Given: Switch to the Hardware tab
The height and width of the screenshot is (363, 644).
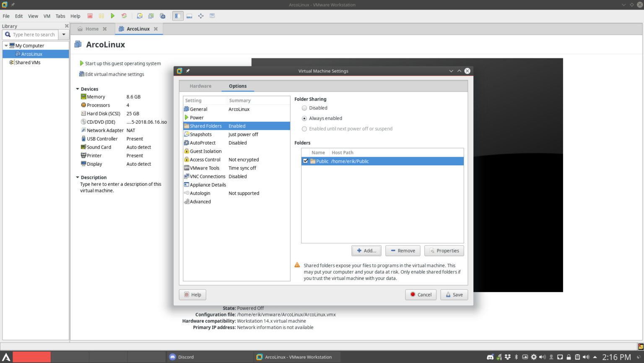Looking at the screenshot, I should 200,86.
